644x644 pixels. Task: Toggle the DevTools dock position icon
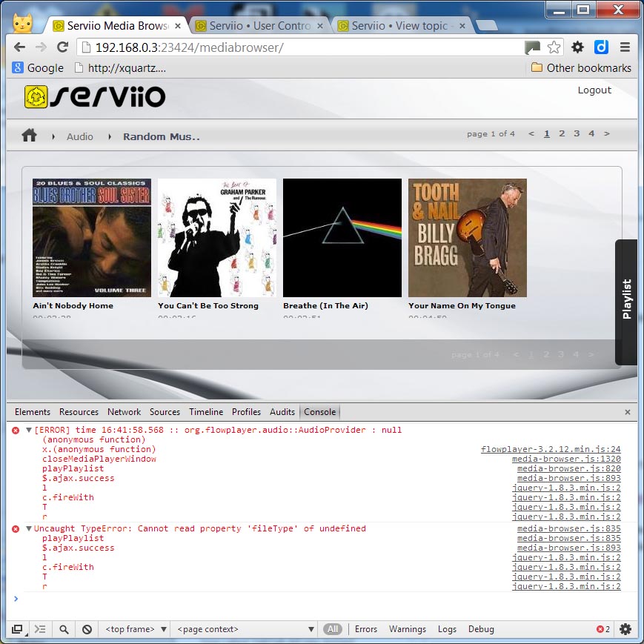pos(19,628)
